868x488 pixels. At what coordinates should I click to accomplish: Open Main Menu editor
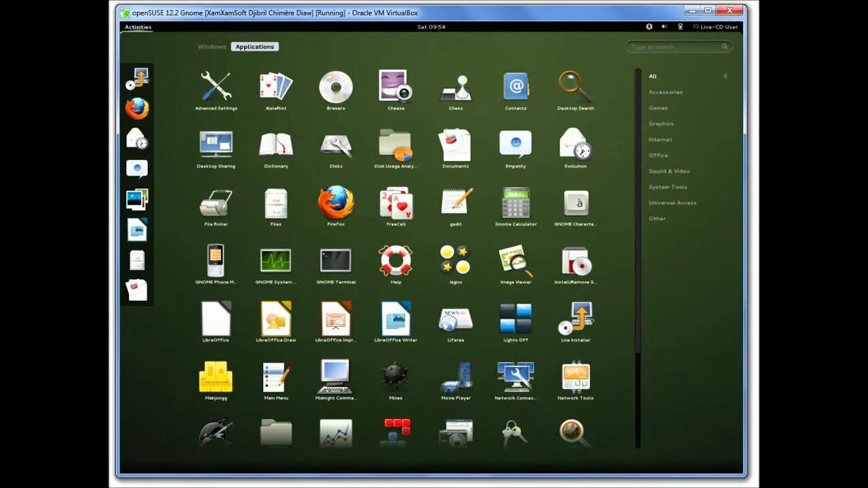[276, 380]
